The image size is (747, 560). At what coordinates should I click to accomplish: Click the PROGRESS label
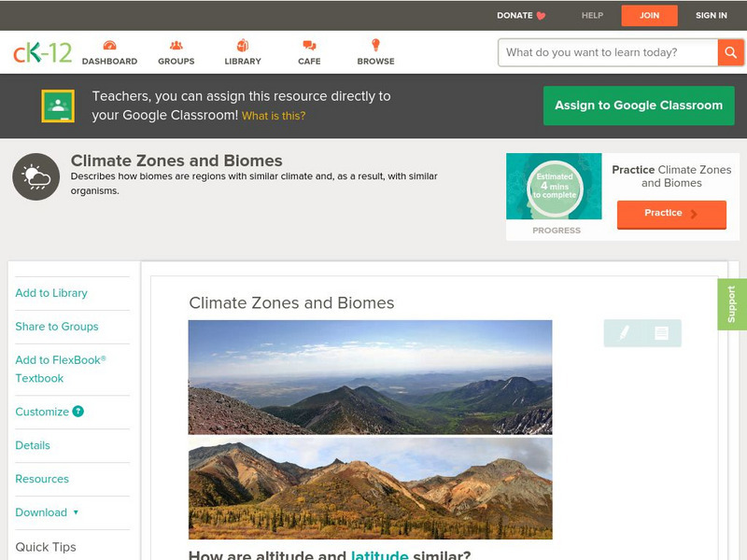tap(557, 231)
